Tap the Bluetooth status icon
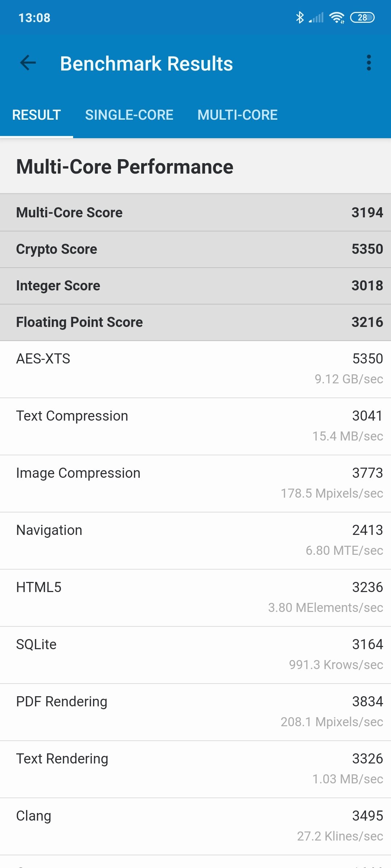 [x=300, y=17]
